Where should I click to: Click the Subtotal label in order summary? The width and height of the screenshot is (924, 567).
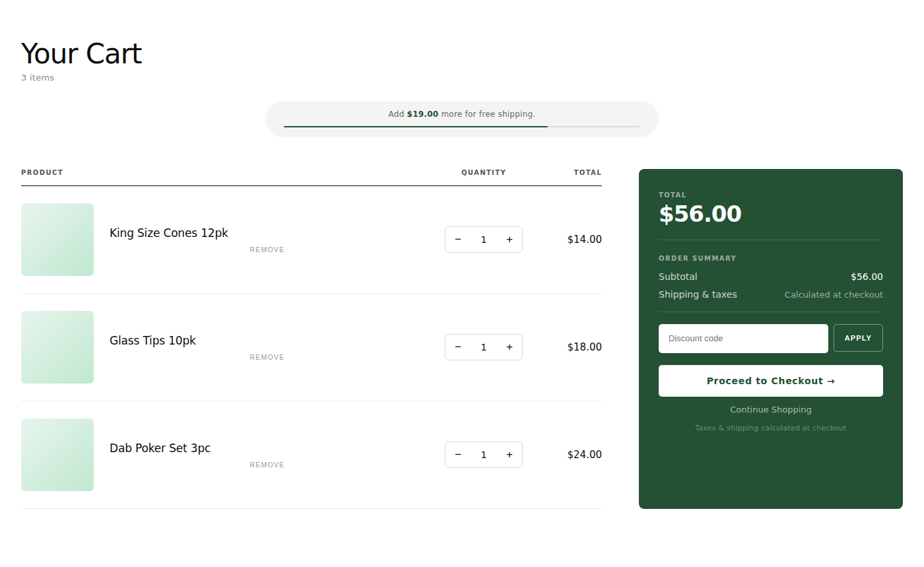click(x=678, y=277)
